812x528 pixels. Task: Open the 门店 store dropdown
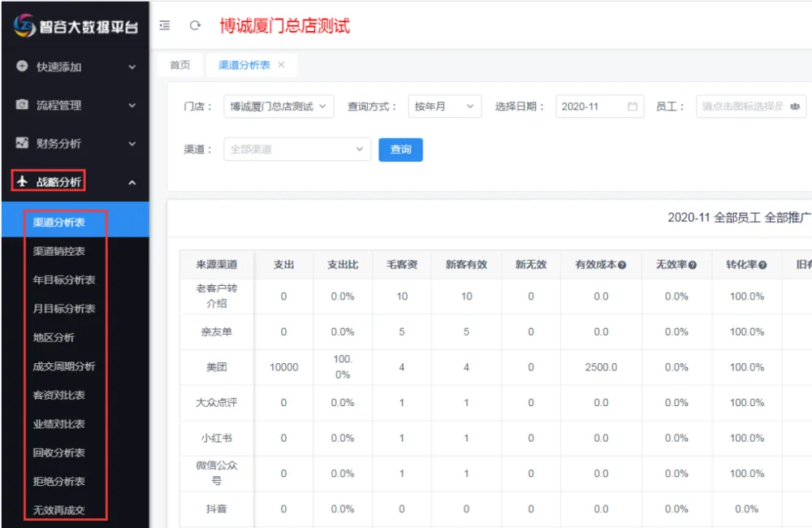[x=279, y=106]
